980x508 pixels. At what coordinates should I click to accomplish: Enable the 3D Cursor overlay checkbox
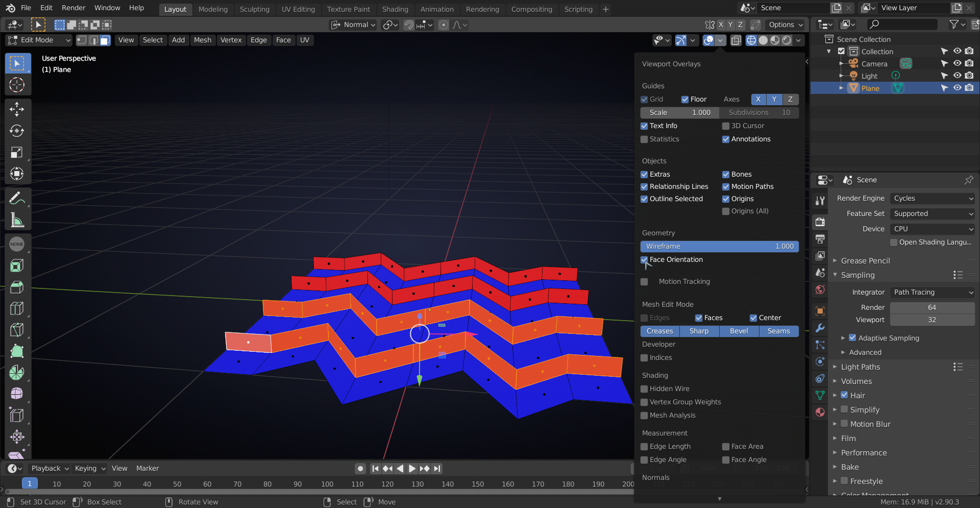(x=726, y=126)
